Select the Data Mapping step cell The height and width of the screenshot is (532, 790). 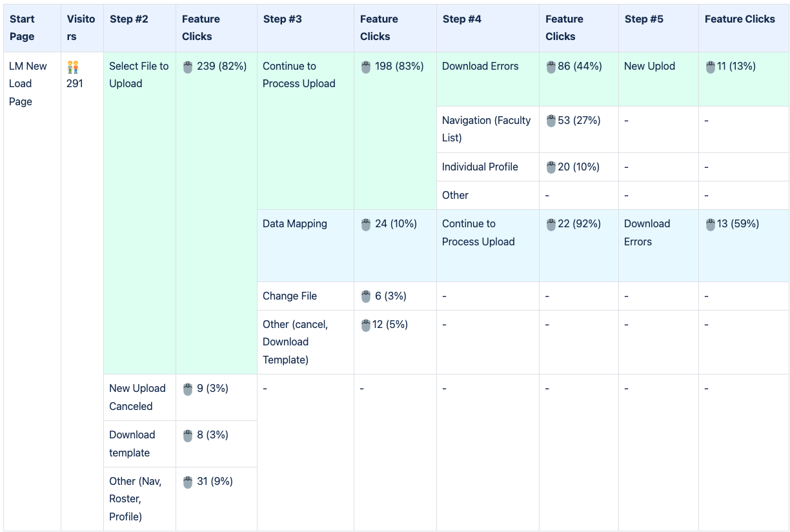pyautogui.click(x=295, y=224)
